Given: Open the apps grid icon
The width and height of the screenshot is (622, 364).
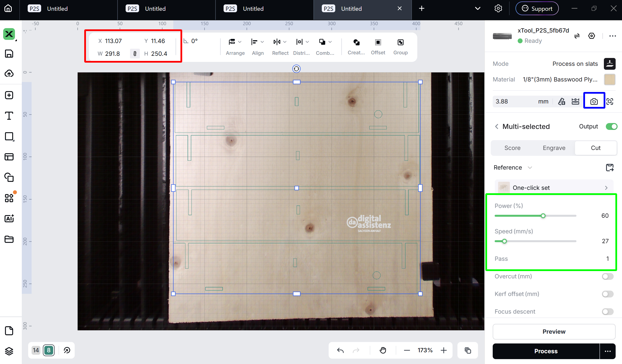Looking at the screenshot, I should click(x=9, y=198).
